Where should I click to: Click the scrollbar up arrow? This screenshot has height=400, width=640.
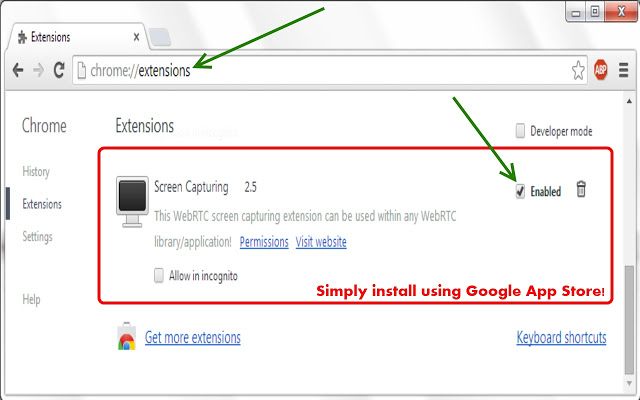[629, 101]
